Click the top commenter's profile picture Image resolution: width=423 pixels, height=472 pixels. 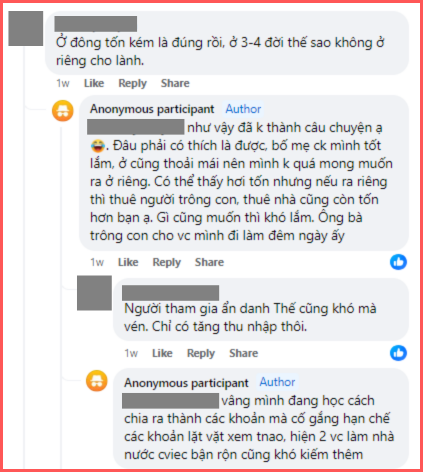point(26,28)
